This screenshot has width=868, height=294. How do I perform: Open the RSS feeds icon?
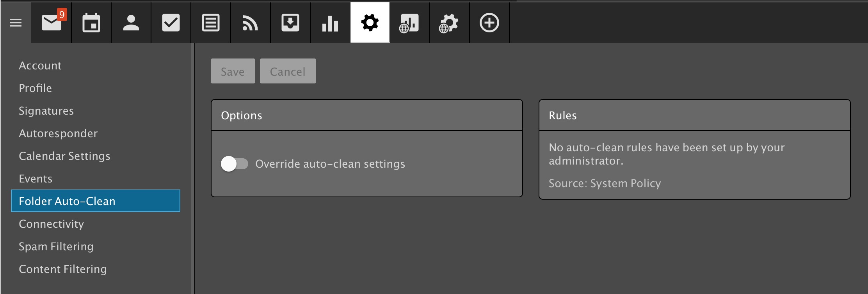[251, 23]
